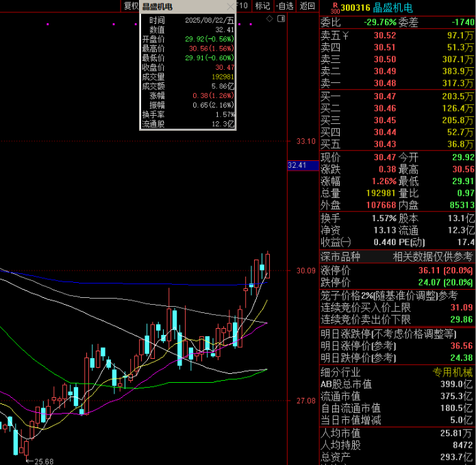The height and width of the screenshot is (465, 476).
Task: Click the 流通市值 value 375.3亿
Action: (457, 396)
